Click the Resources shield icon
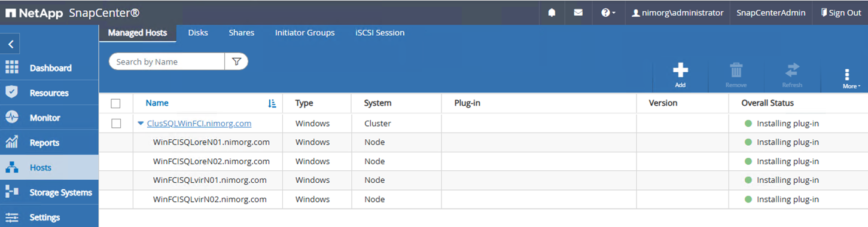 [x=12, y=92]
